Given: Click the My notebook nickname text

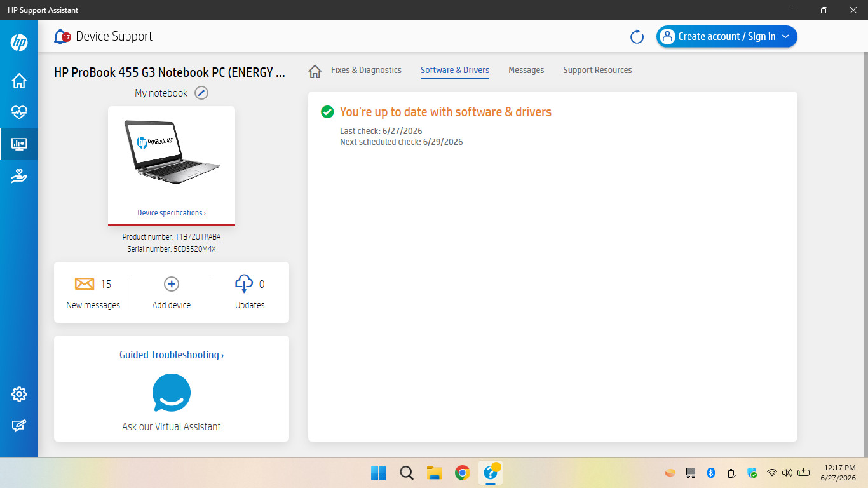Looking at the screenshot, I should coord(161,93).
